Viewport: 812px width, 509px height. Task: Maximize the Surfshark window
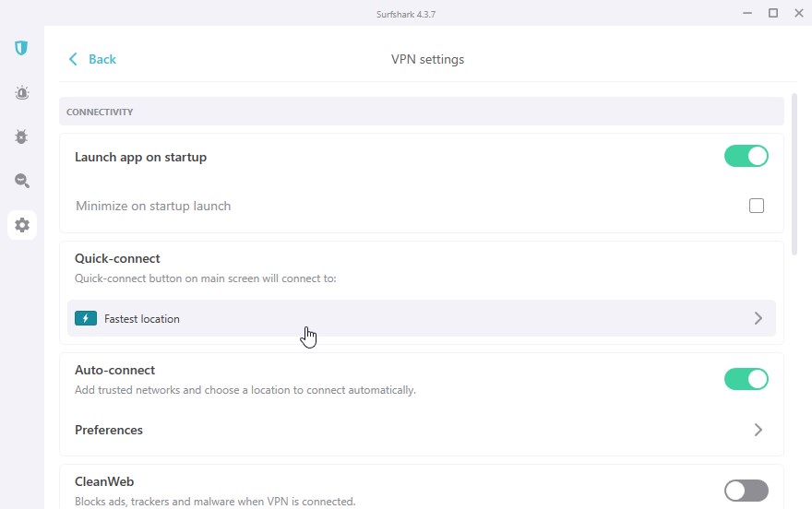tap(773, 13)
